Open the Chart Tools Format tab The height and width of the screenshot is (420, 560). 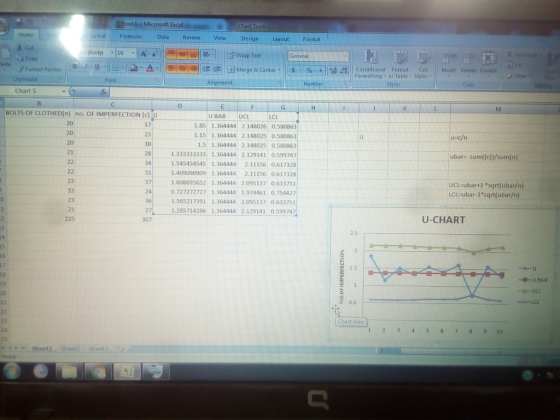point(311,39)
